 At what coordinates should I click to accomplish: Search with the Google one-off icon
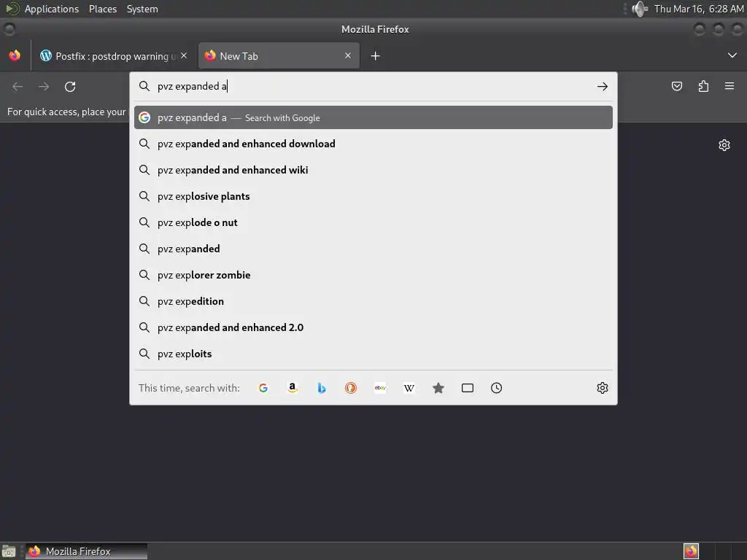click(x=263, y=388)
